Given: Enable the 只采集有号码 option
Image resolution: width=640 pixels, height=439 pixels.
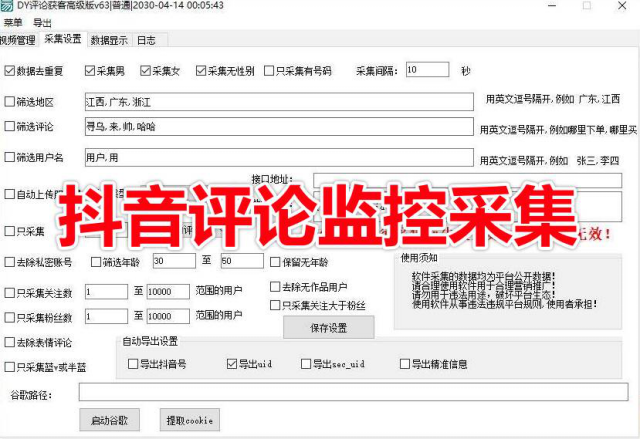Looking at the screenshot, I should (x=269, y=71).
